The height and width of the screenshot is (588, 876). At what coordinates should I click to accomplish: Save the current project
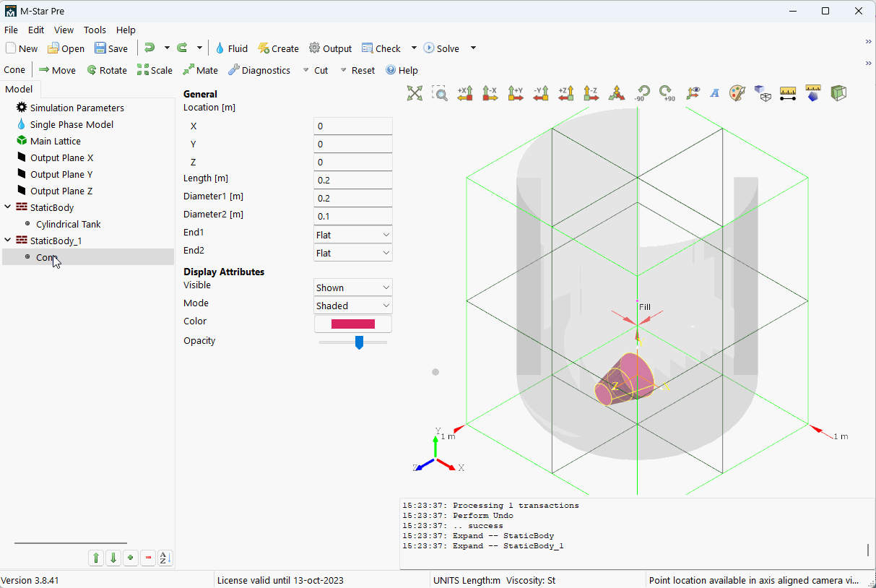(111, 48)
